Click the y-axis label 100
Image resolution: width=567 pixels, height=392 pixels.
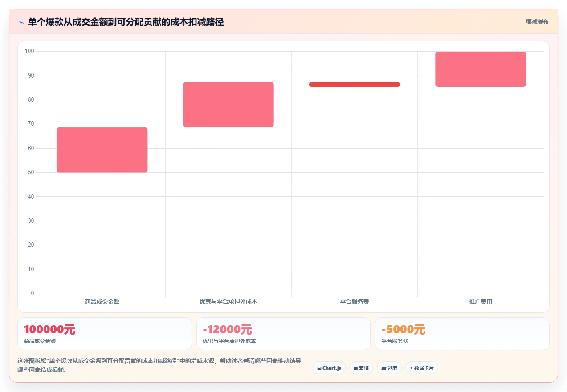coord(29,51)
